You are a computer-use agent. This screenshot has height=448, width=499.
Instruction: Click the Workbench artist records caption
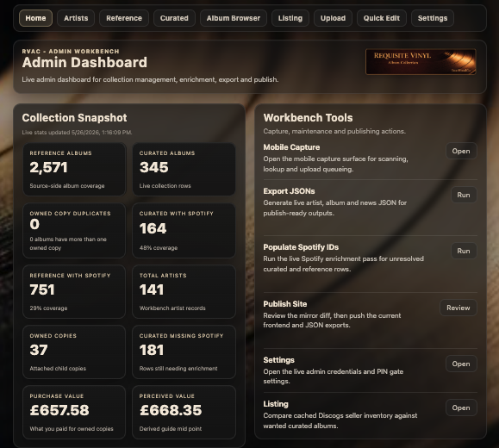tap(172, 308)
